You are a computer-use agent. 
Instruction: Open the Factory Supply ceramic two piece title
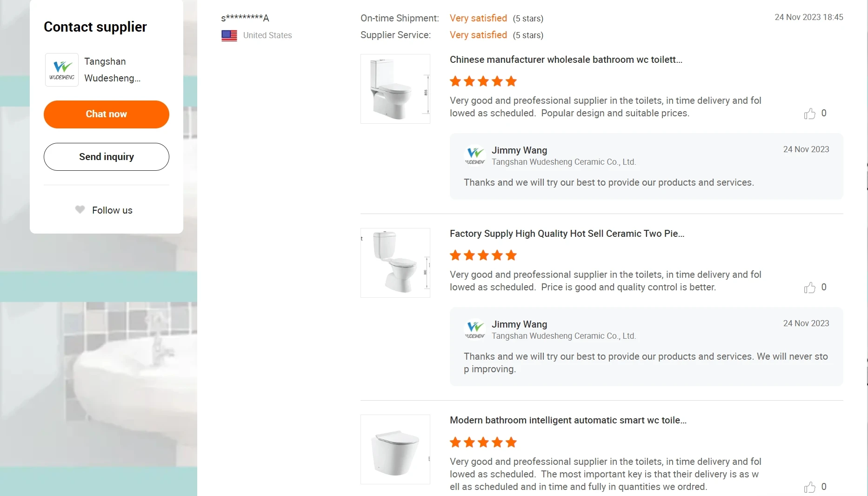coord(567,234)
